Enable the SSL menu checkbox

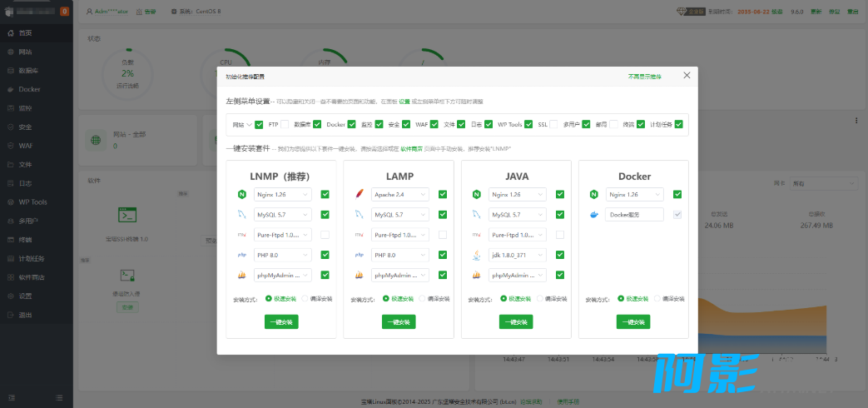553,125
